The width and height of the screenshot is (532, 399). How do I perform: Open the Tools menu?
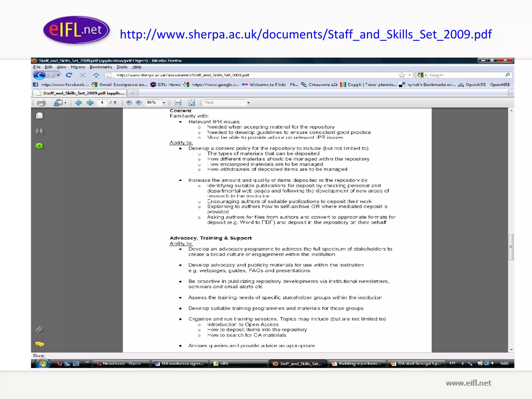coord(122,67)
